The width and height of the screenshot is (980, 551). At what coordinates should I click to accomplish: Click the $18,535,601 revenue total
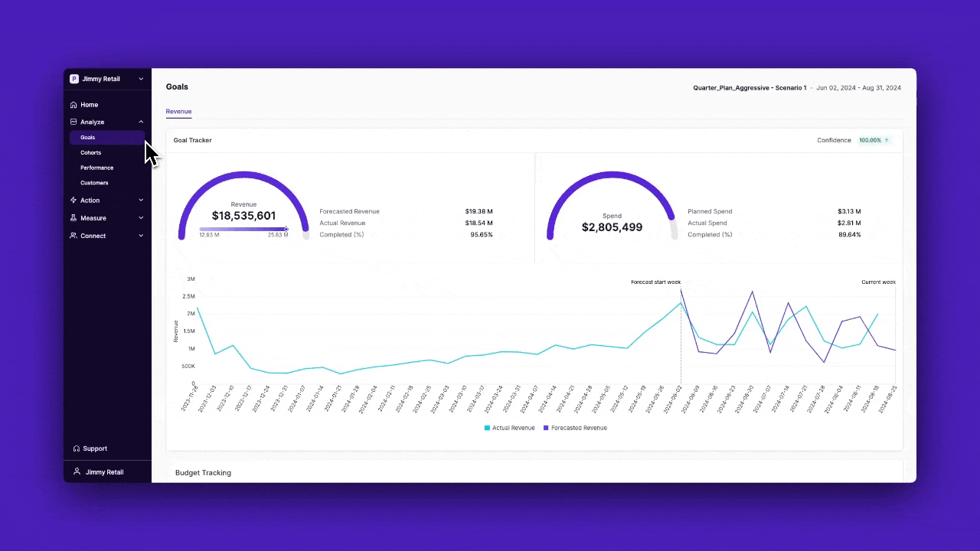(243, 217)
